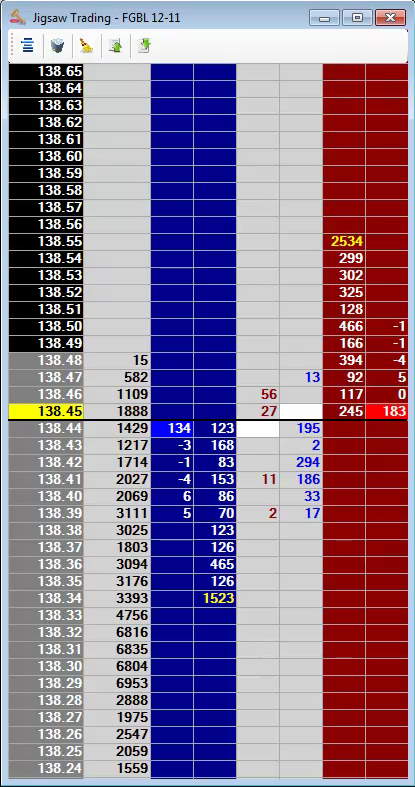Click the red highlighted 183 cell

pos(387,412)
